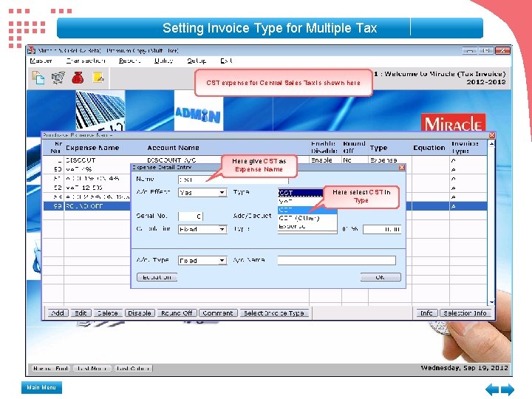
Task: Click the Name input field
Action: click(233, 180)
